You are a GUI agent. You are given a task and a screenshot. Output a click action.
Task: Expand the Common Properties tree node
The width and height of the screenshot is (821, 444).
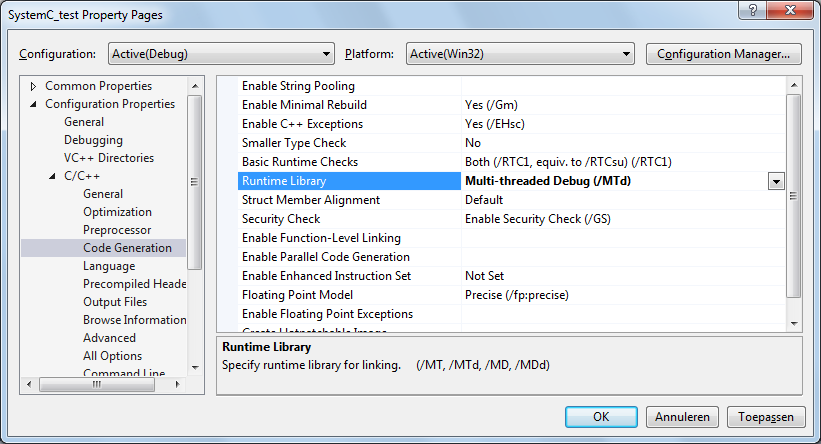click(34, 86)
